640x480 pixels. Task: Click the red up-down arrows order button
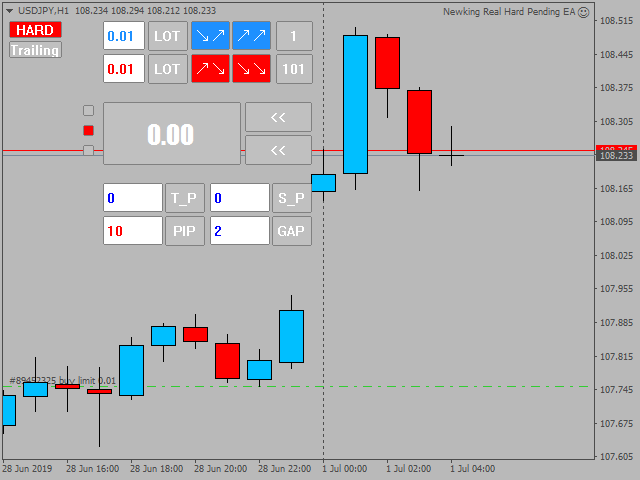pos(210,69)
